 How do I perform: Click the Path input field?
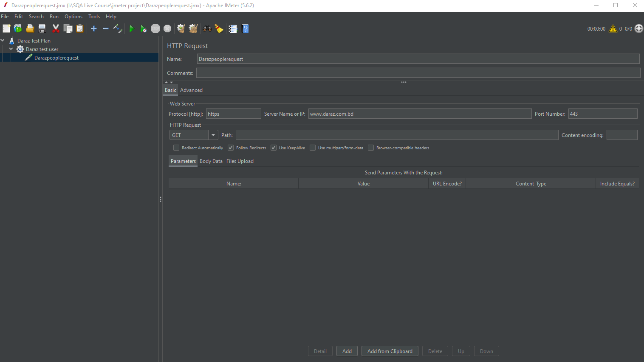pyautogui.click(x=397, y=135)
